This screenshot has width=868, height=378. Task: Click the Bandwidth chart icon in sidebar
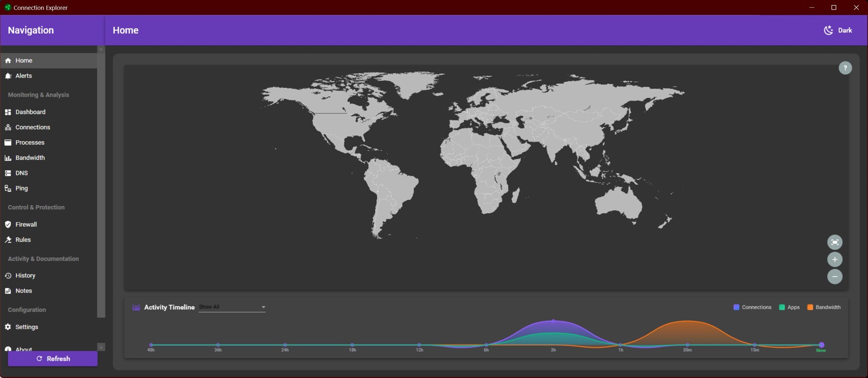click(x=8, y=158)
